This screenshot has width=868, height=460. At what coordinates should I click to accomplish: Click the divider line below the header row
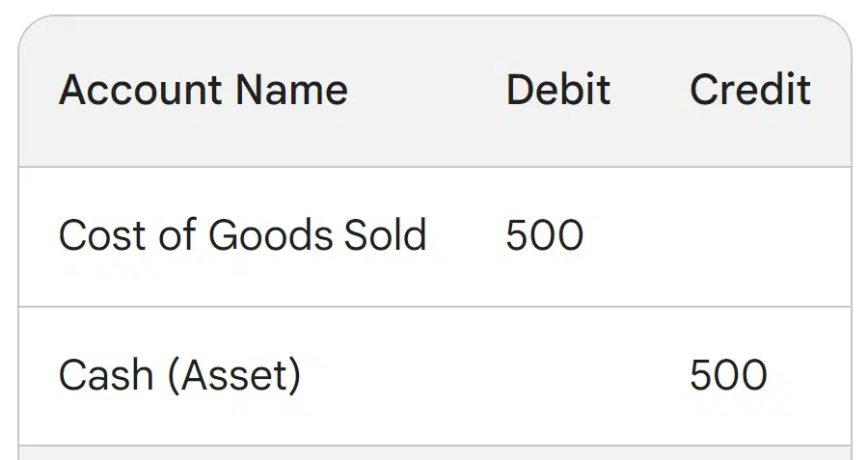click(434, 167)
